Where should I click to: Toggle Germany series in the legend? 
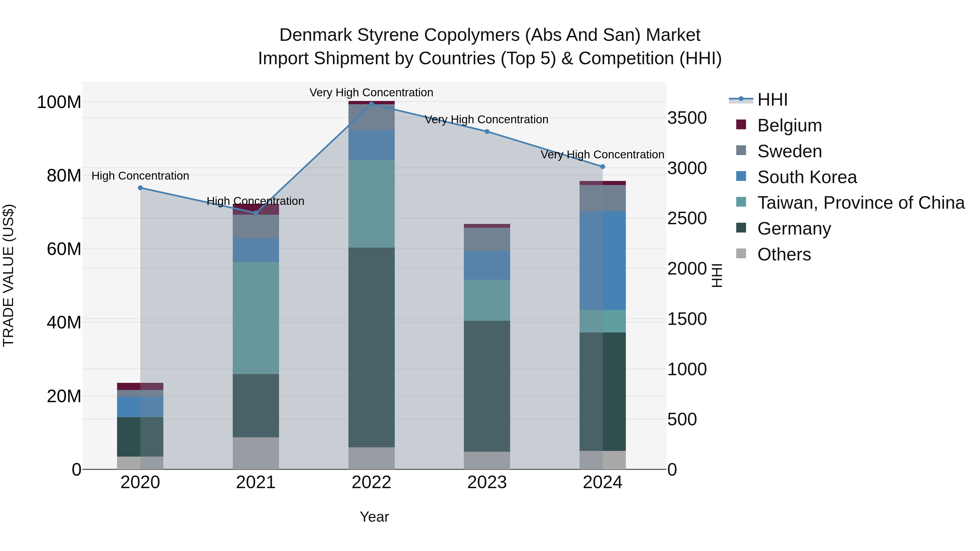click(784, 229)
